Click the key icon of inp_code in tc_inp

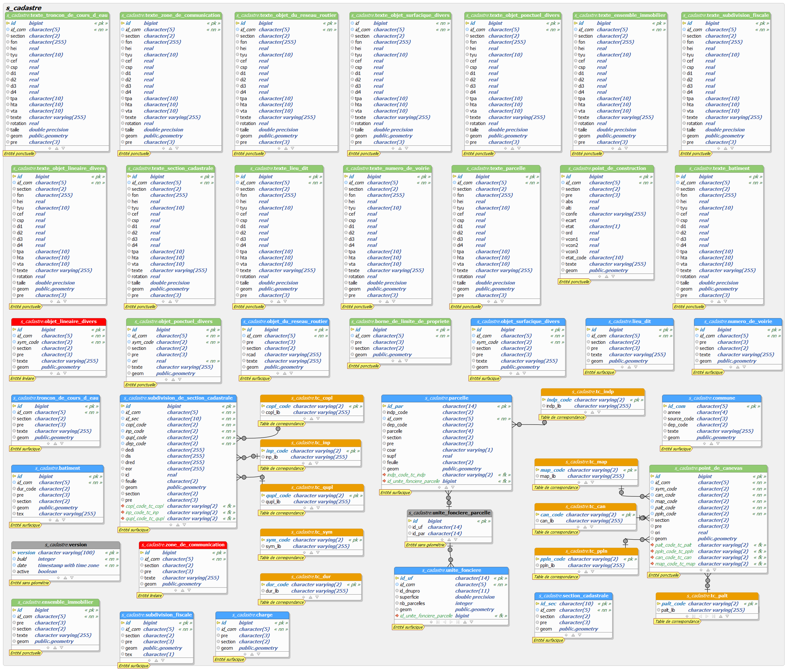coord(263,451)
